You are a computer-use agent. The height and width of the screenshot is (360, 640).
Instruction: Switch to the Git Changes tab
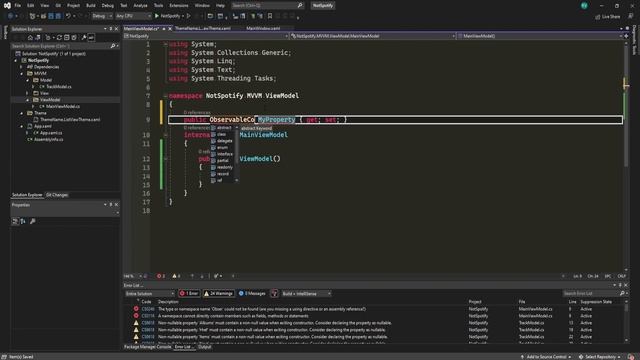(x=57, y=195)
